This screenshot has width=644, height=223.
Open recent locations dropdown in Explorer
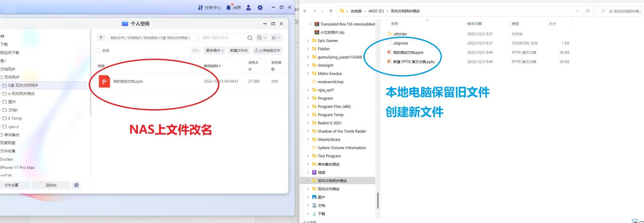[x=322, y=11]
